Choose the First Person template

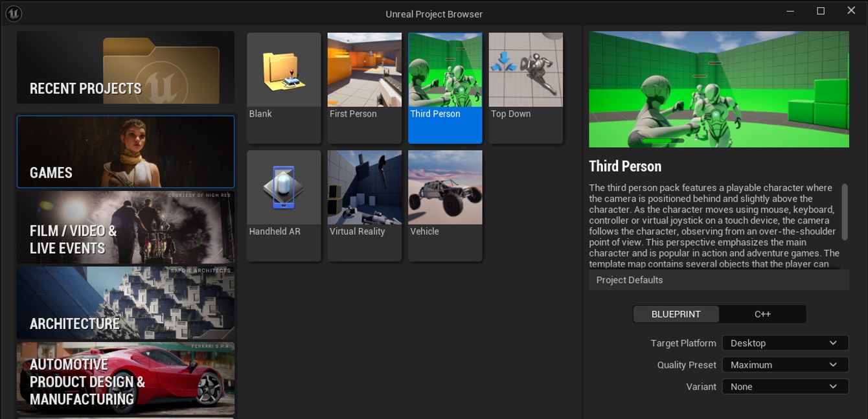click(364, 87)
